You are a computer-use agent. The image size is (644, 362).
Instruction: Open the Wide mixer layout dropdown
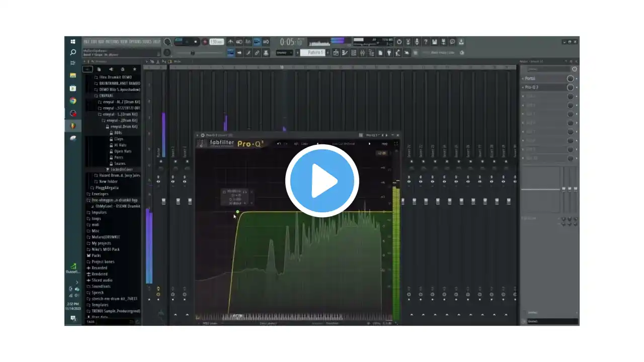tap(177, 61)
